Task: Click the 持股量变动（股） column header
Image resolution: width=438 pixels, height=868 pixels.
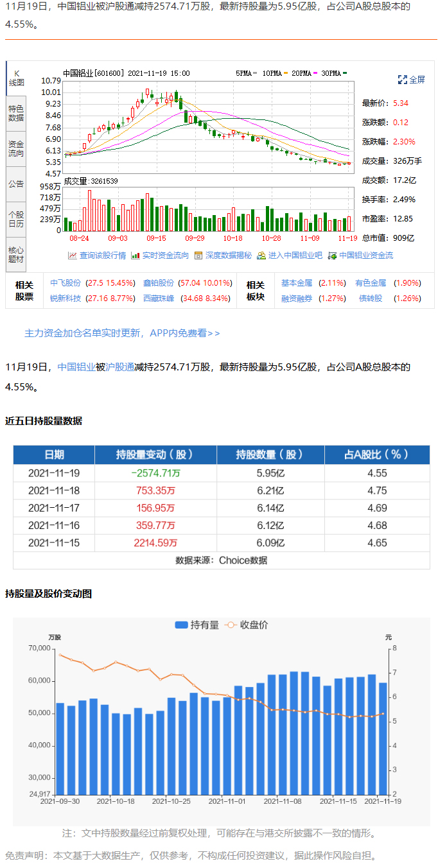Action: click(155, 455)
